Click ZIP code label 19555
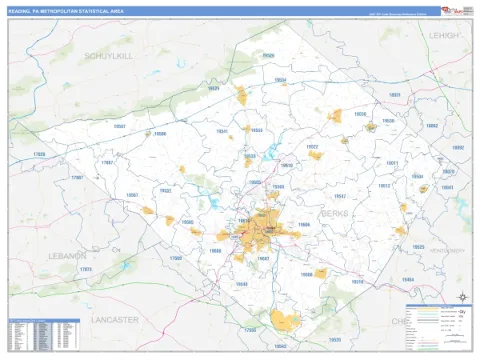 point(257,130)
